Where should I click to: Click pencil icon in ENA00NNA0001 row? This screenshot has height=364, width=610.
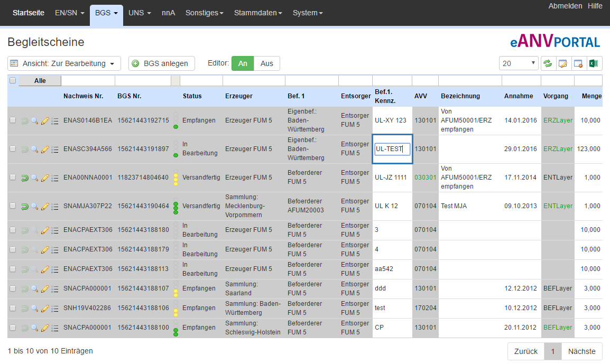[x=45, y=178]
